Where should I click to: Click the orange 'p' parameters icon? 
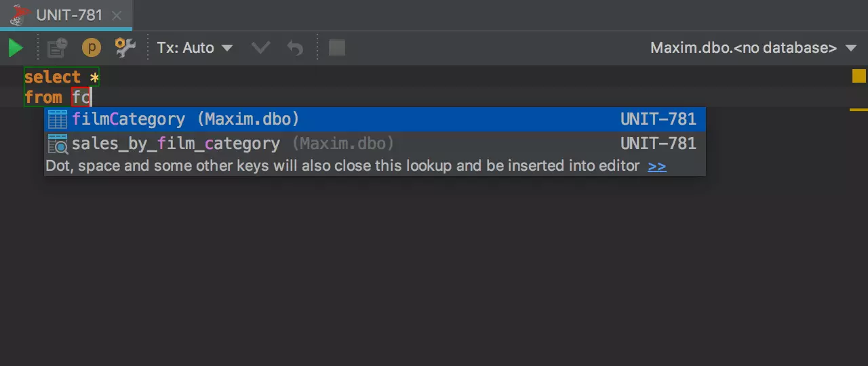[92, 48]
